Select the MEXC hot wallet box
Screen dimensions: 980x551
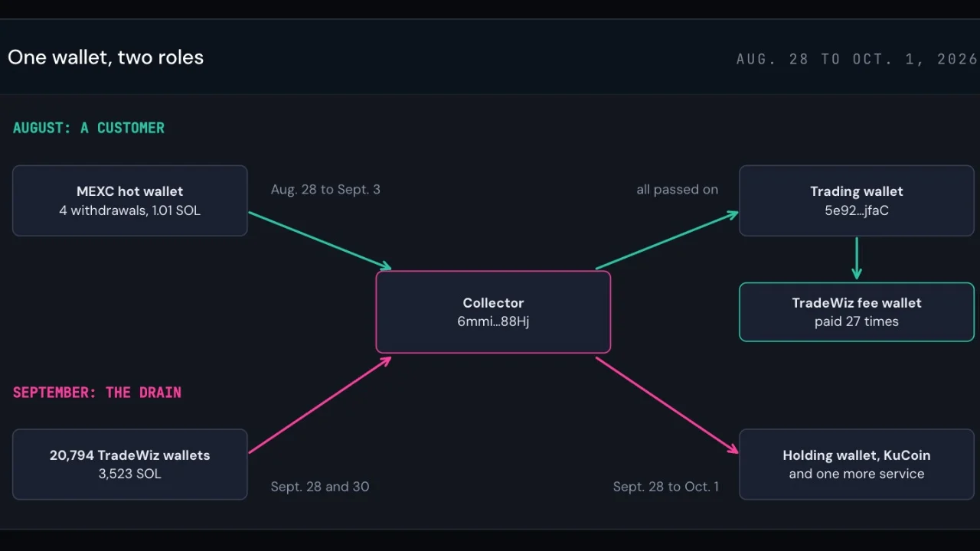(130, 201)
